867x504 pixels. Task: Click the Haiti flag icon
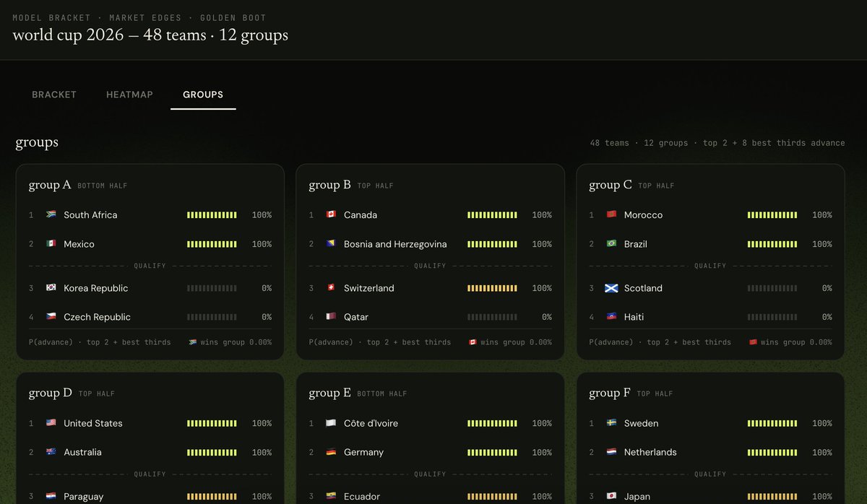pyautogui.click(x=611, y=317)
